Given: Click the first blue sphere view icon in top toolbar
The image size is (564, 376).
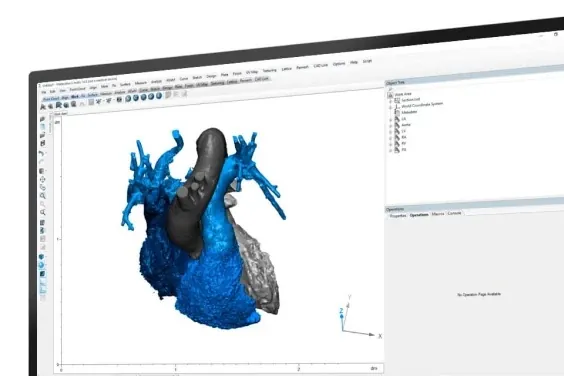Looking at the screenshot, I should [x=128, y=99].
